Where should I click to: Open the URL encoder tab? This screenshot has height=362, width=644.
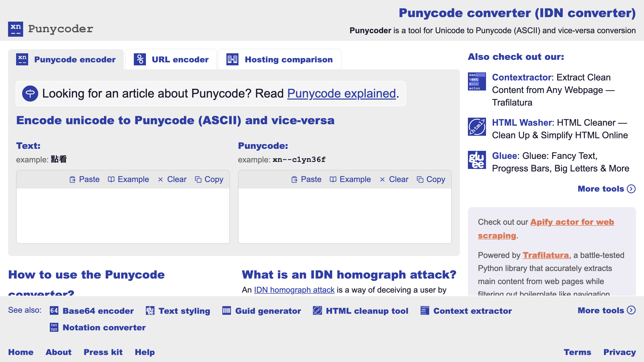click(x=171, y=60)
